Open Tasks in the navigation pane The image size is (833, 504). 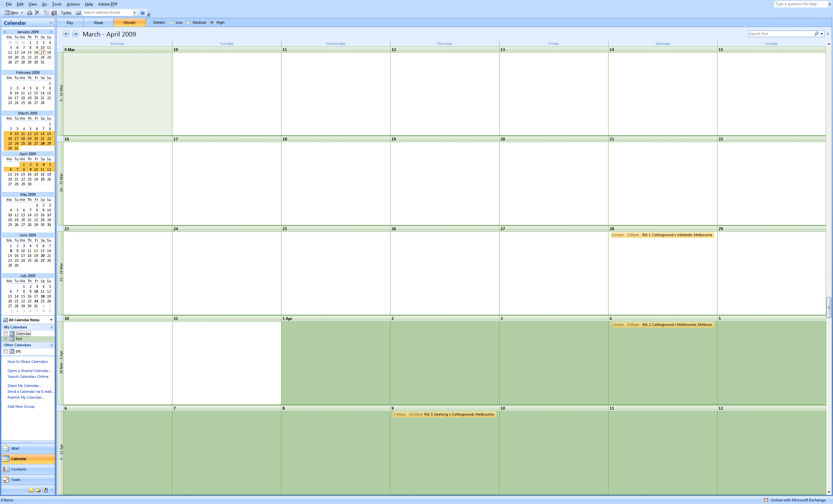[16, 480]
